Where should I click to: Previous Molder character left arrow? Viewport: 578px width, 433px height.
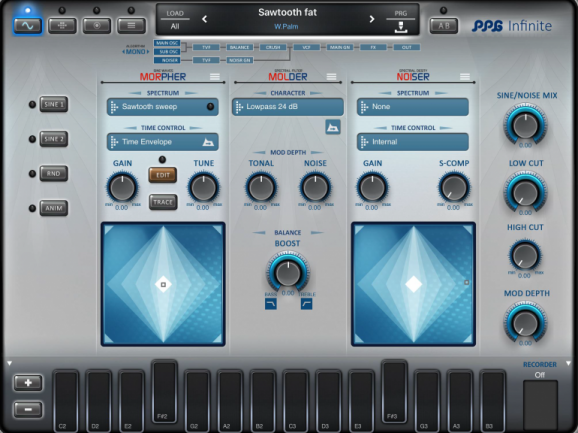pyautogui.click(x=260, y=93)
